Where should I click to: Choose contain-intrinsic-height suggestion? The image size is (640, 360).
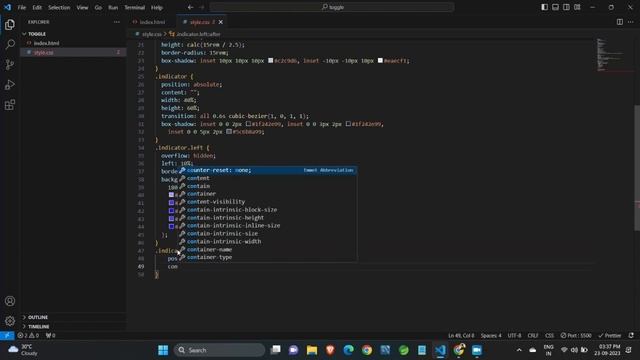[267, 218]
